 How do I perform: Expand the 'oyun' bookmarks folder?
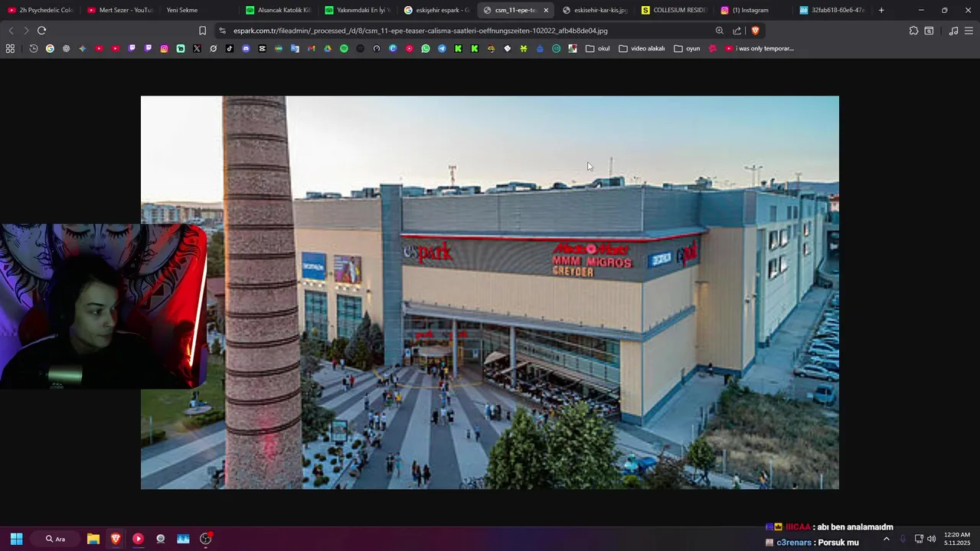pos(687,48)
